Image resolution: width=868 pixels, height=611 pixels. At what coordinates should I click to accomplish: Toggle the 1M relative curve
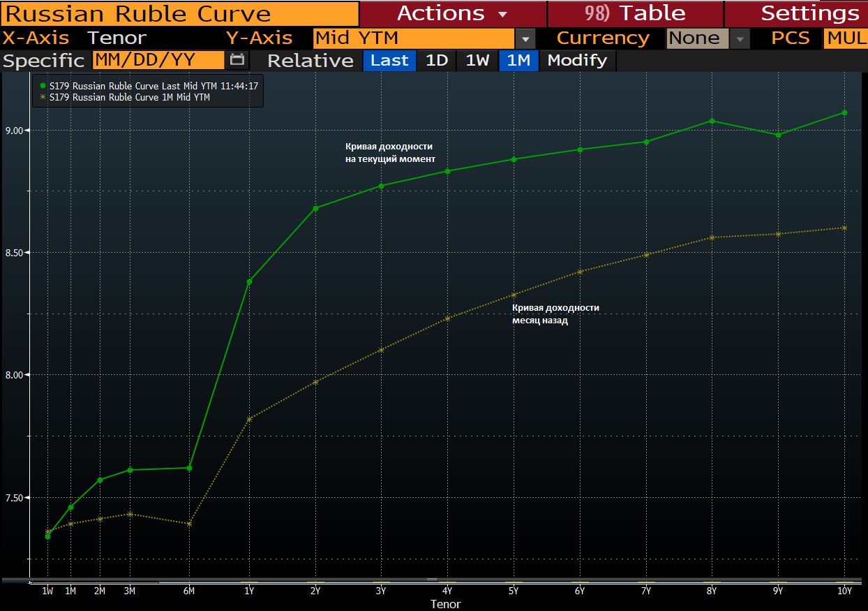click(518, 61)
